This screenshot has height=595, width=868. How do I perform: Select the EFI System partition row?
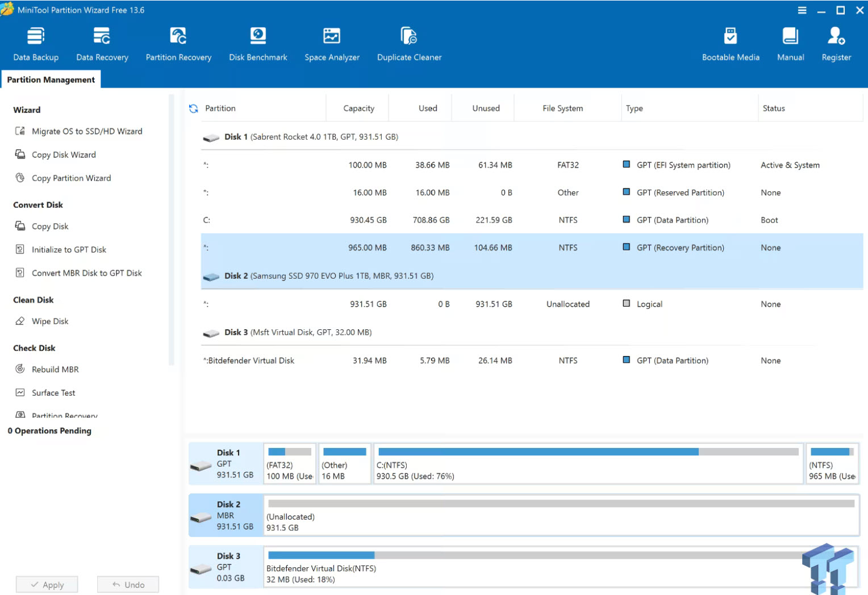[x=532, y=165]
